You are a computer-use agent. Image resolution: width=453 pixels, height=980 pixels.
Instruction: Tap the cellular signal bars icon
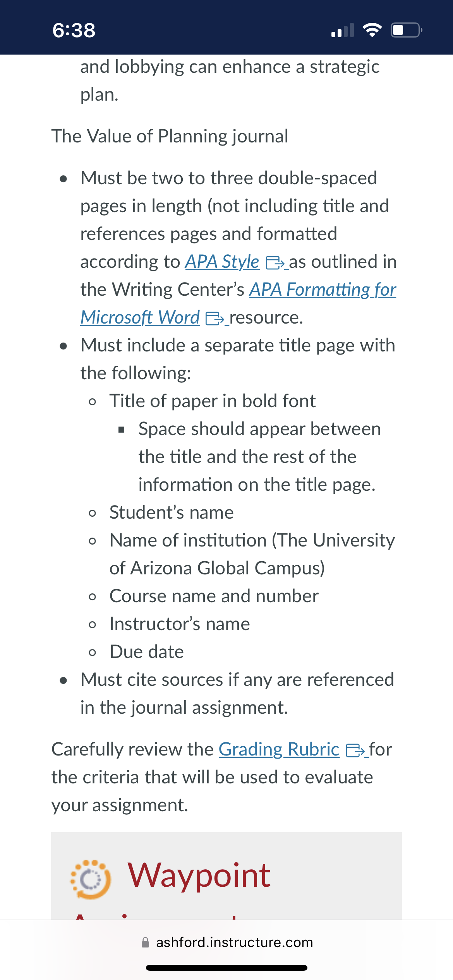[343, 30]
